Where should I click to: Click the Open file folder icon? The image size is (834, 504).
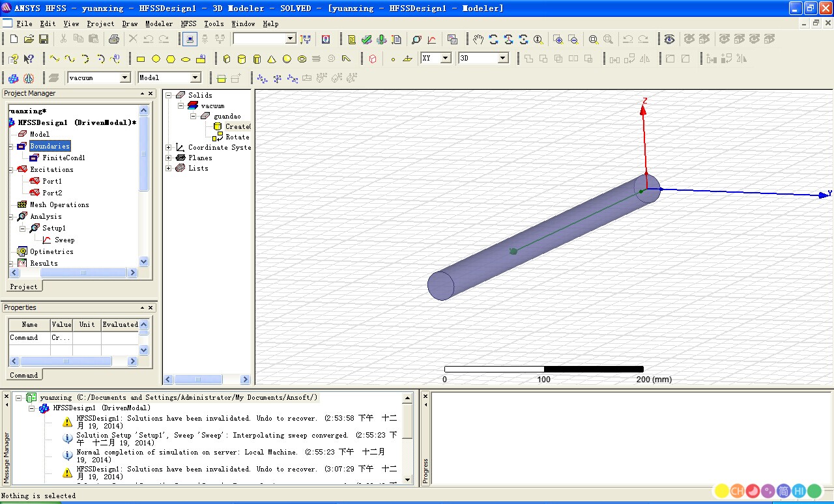click(29, 39)
